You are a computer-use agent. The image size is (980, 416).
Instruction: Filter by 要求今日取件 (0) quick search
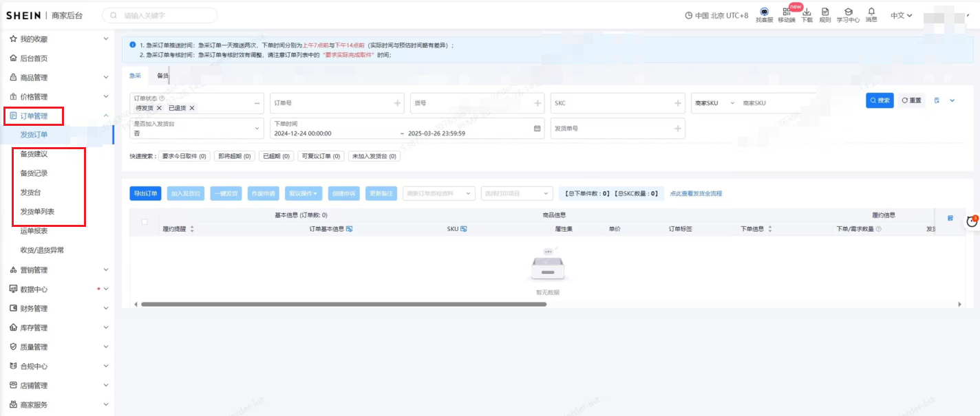tap(184, 156)
